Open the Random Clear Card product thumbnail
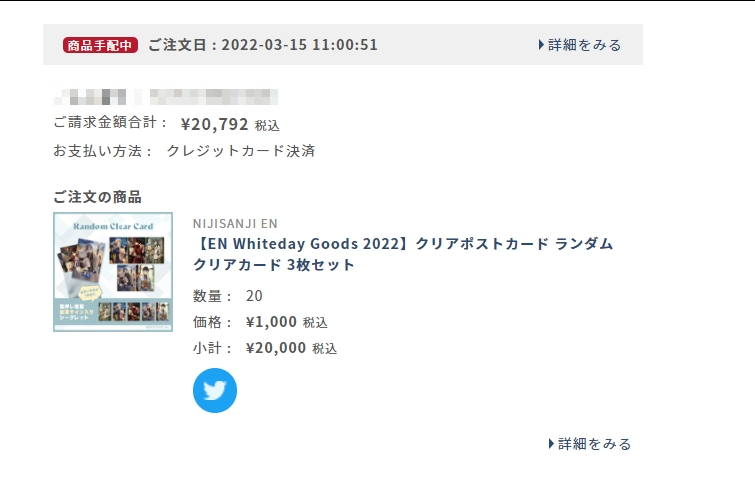Viewport: 755px width, 493px height. [113, 272]
